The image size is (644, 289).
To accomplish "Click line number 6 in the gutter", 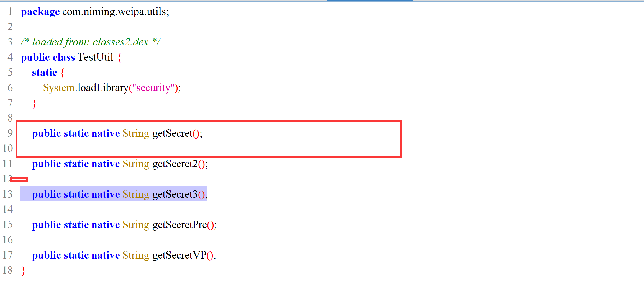I will (10, 87).
